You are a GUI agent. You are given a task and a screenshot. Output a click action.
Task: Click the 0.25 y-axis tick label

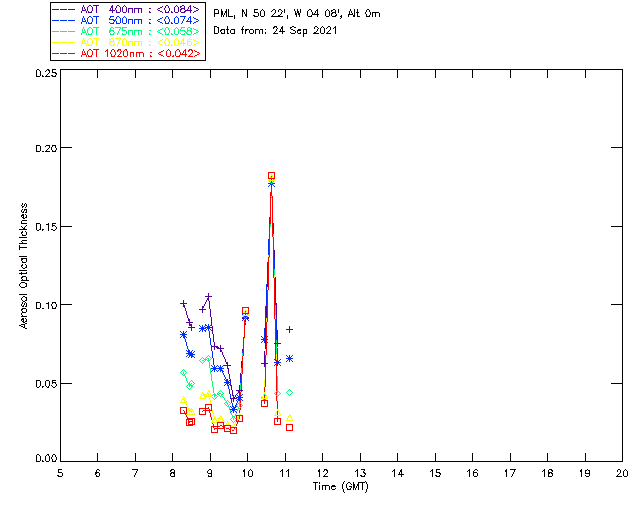coord(46,73)
